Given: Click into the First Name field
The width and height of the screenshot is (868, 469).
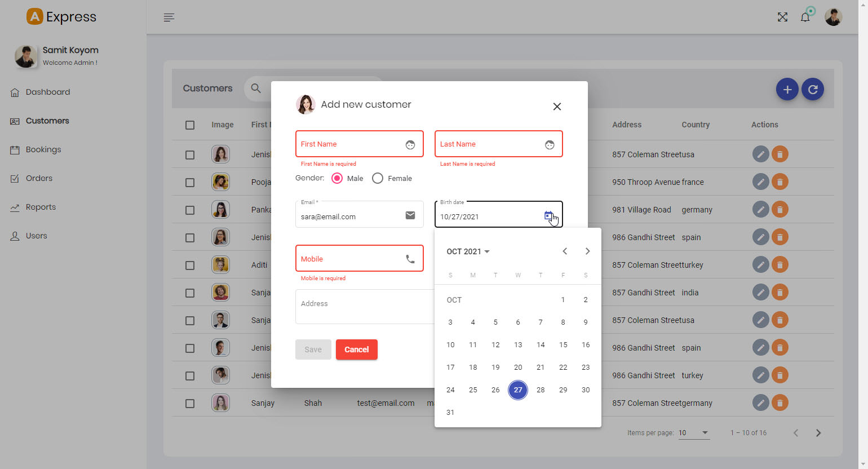Looking at the screenshot, I should coord(349,144).
